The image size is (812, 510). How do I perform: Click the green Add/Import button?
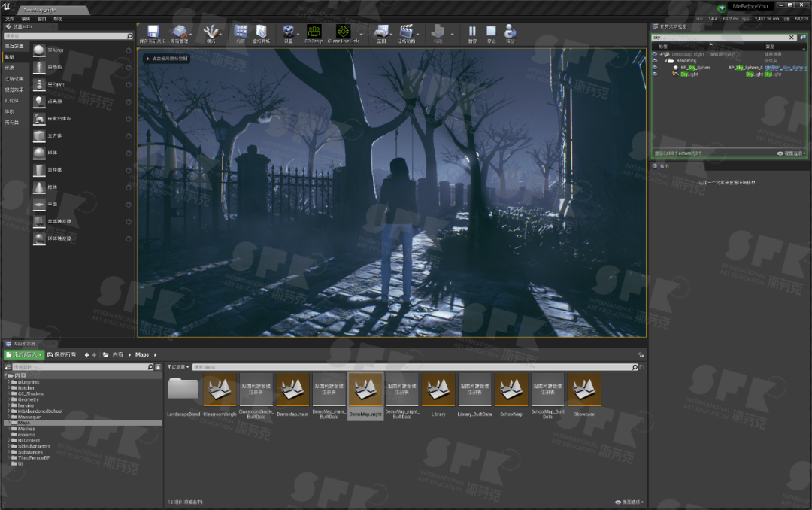click(24, 354)
